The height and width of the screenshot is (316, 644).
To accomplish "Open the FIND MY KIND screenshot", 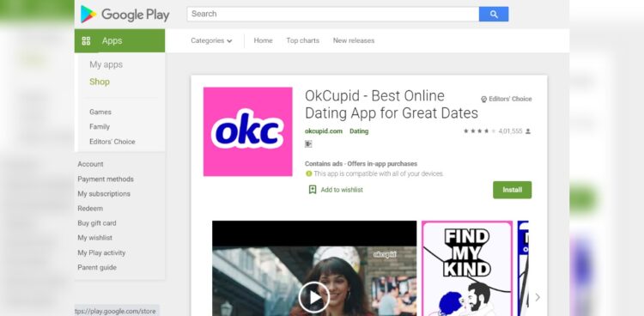I will 467,268.
